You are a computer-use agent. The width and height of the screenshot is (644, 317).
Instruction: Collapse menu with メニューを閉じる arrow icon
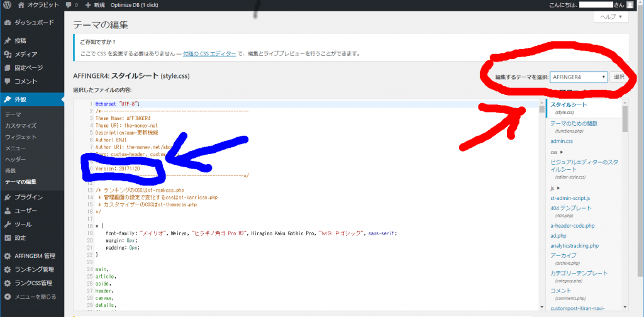click(8, 296)
